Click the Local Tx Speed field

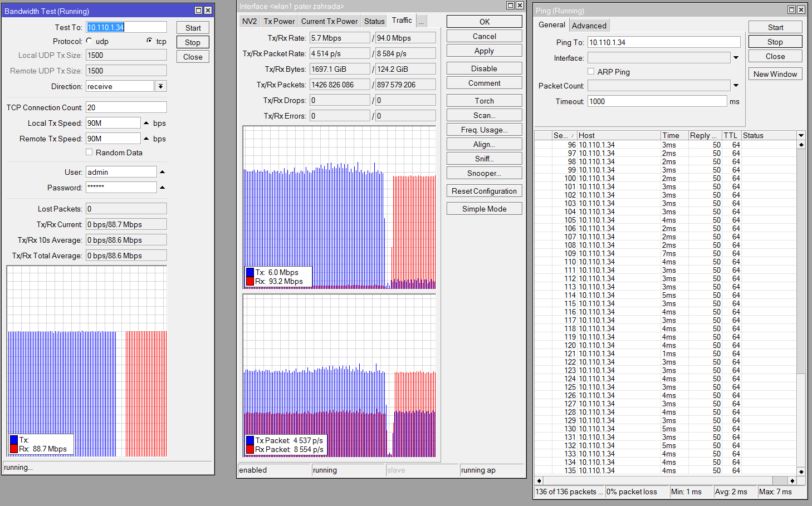pos(113,123)
